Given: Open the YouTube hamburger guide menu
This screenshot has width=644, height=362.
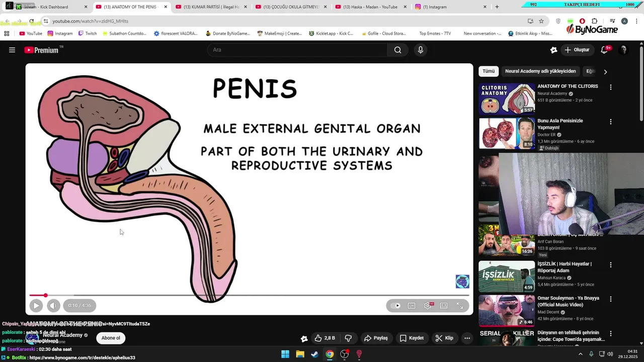Looking at the screenshot, I should click(x=12, y=50).
